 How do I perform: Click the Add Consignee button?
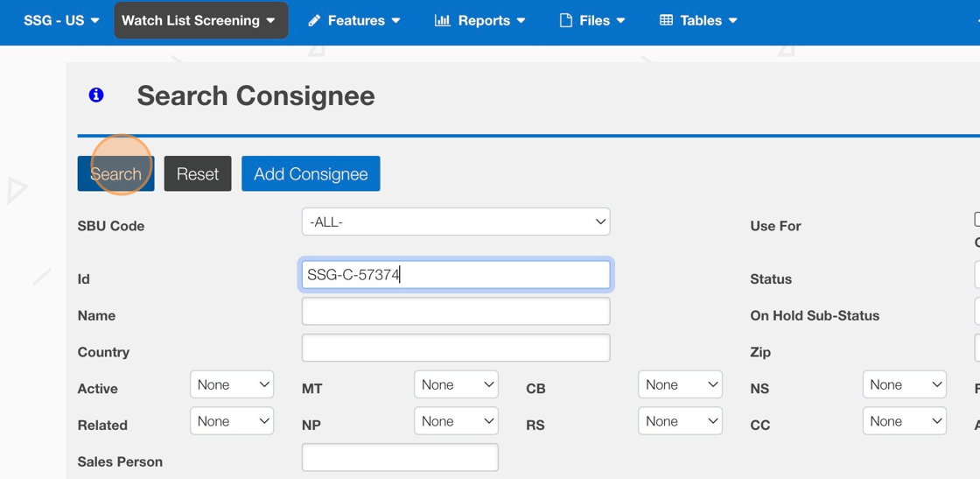click(311, 173)
